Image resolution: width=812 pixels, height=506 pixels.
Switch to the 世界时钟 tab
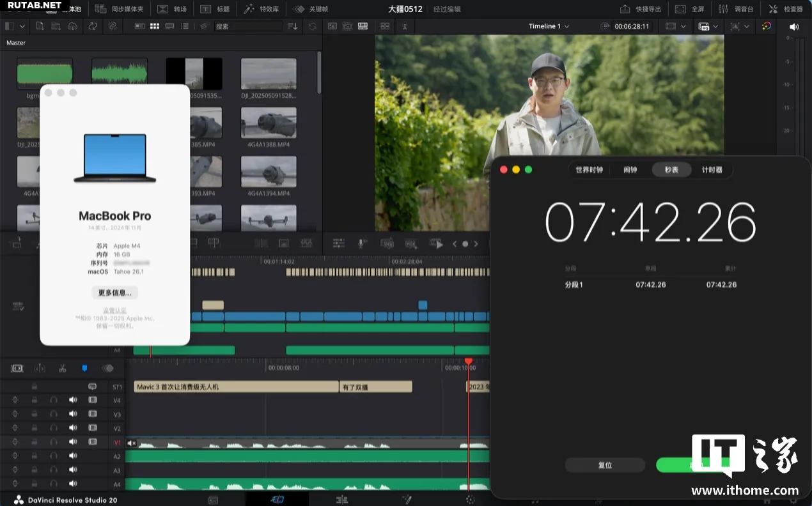tap(589, 170)
